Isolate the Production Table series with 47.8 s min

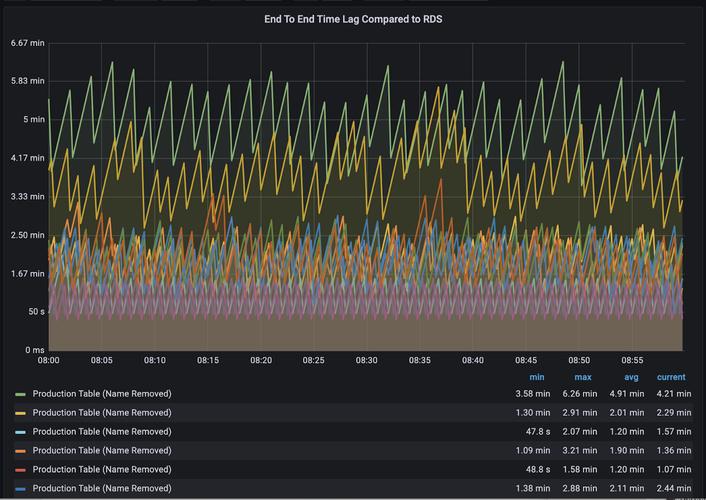tap(102, 432)
